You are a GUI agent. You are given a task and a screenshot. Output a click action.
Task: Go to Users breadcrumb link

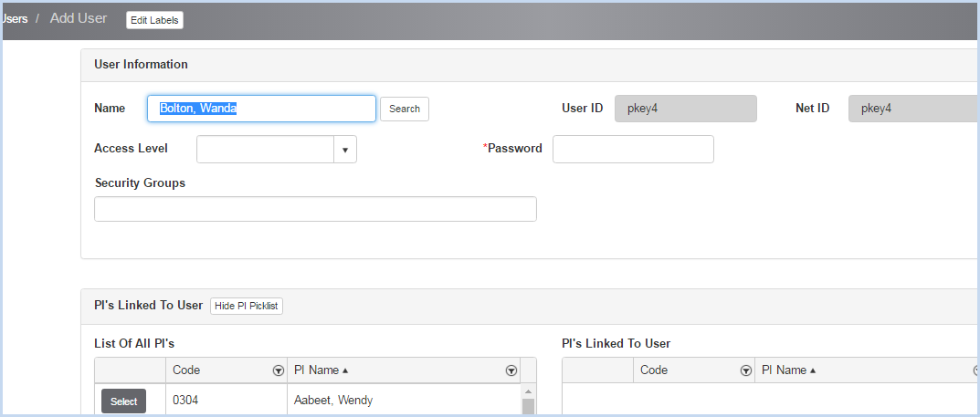[14, 19]
